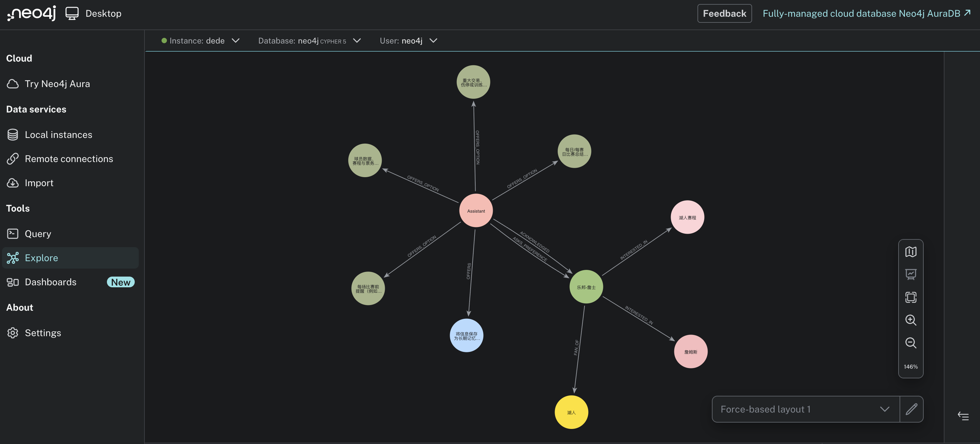Click the fit-to-screen icon

pyautogui.click(x=910, y=297)
